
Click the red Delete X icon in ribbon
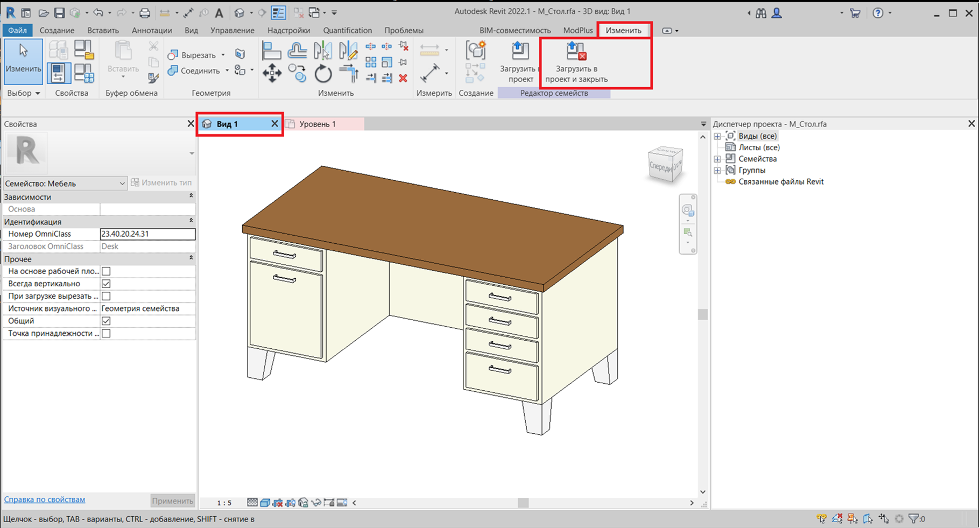click(x=403, y=79)
